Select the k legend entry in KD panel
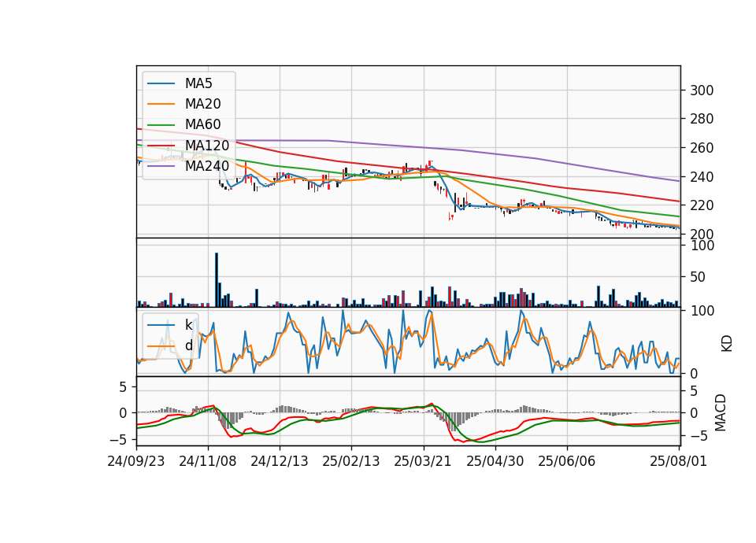This screenshot has height=543, width=756. tap(170, 325)
